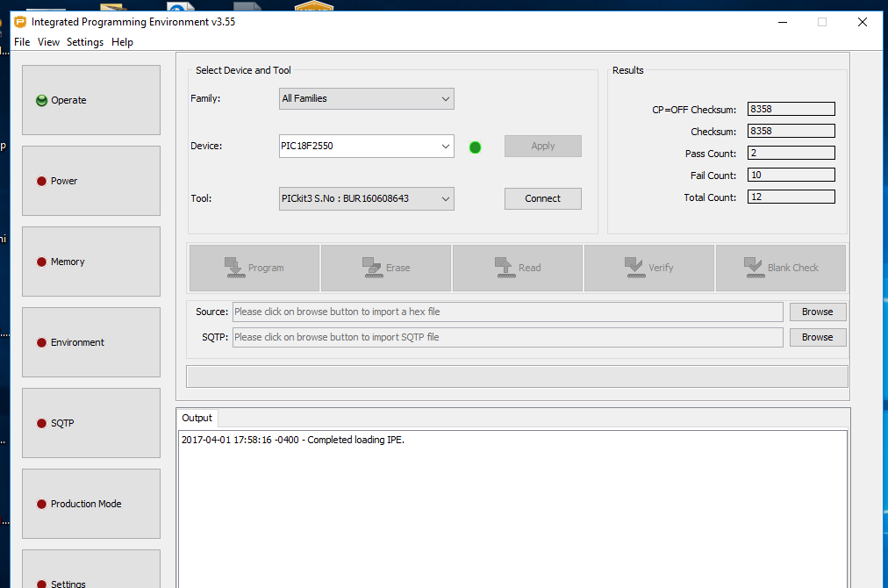Viewport: 888px width, 588px height.
Task: Open the Memory panel
Action: tap(91, 262)
